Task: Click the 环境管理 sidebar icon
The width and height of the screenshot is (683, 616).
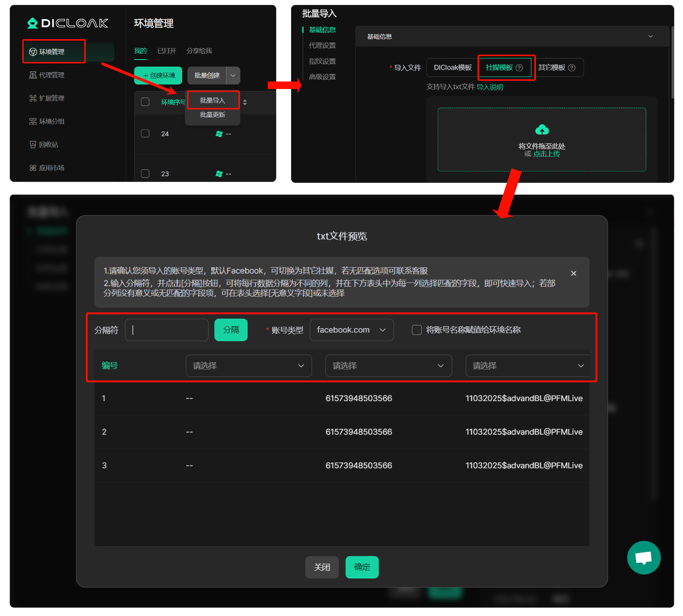Action: point(33,52)
